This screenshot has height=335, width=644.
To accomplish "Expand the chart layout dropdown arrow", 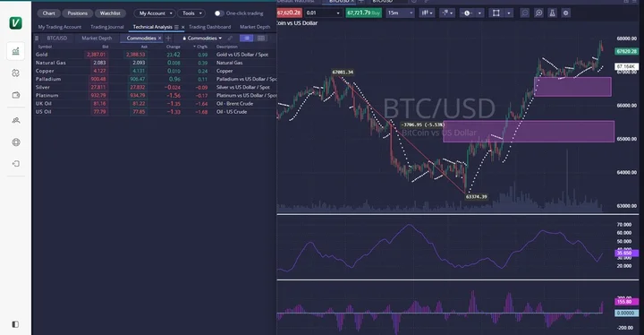I will [x=509, y=13].
